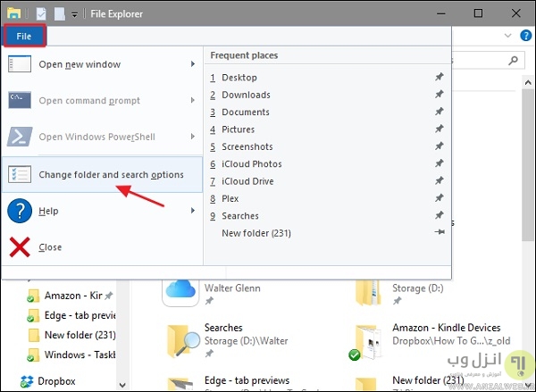This screenshot has width=536, height=392.
Task: Open the File menu tab
Action: coord(23,37)
